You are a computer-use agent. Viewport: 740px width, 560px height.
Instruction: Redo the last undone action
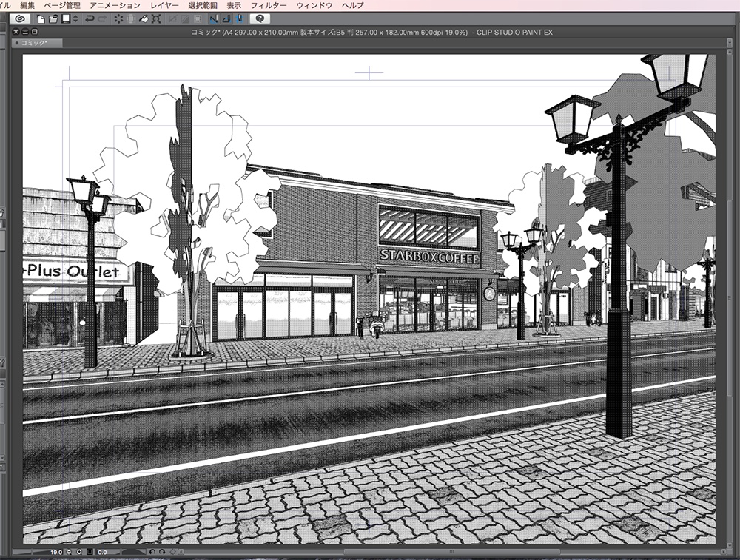coord(102,19)
